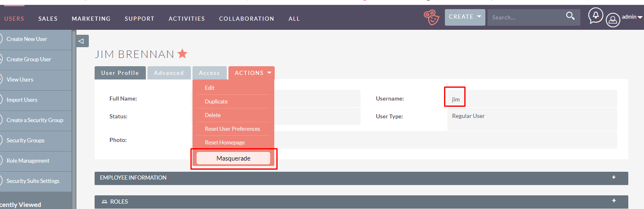This screenshot has width=644, height=209.
Task: Switch to the Access tab
Action: 209,73
